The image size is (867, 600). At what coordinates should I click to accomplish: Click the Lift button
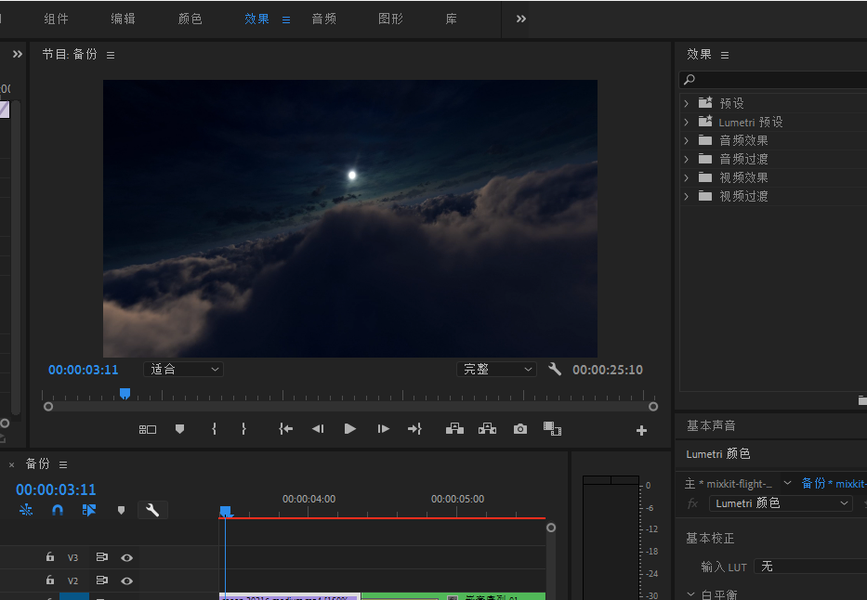pyautogui.click(x=455, y=429)
